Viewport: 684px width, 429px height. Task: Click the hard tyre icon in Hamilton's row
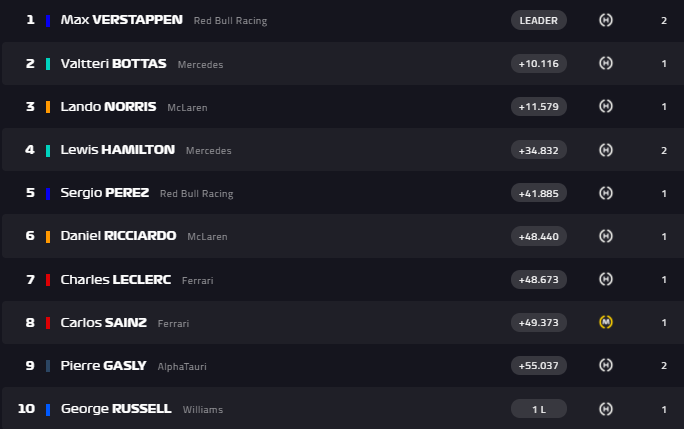[x=605, y=150]
